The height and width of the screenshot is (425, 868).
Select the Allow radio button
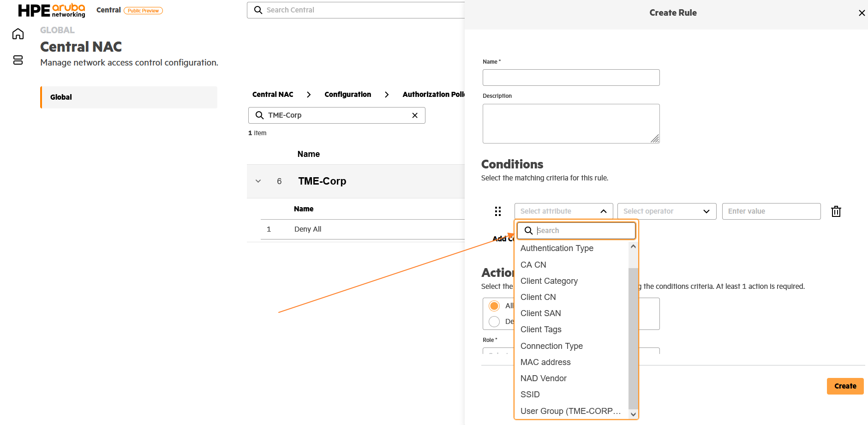tap(494, 305)
